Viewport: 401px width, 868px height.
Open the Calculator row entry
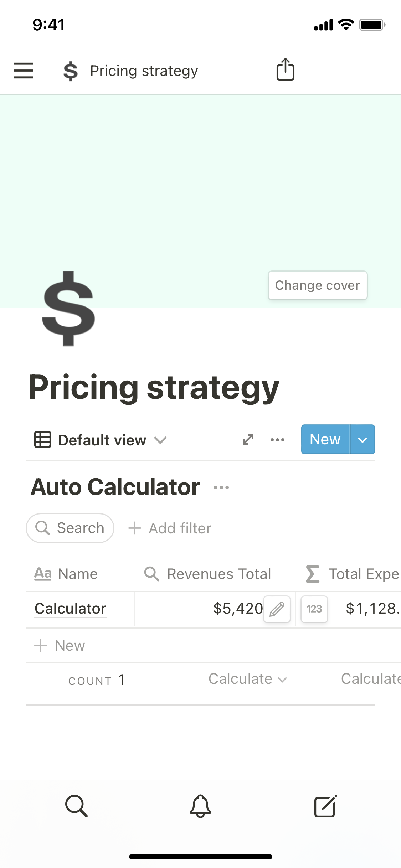coord(71,609)
